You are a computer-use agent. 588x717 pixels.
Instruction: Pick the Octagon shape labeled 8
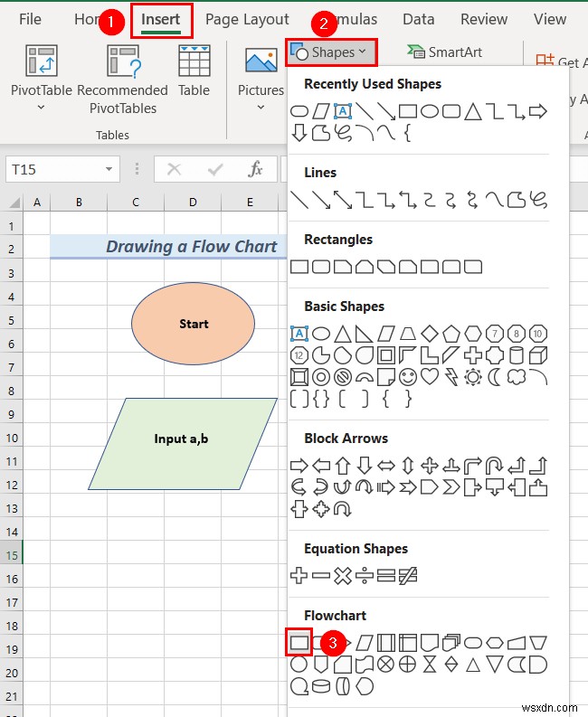[517, 334]
